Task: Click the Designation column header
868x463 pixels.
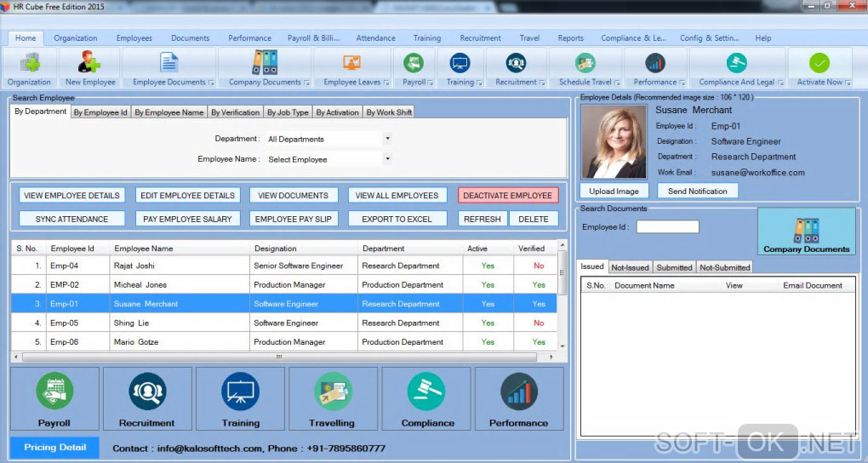Action: click(304, 249)
